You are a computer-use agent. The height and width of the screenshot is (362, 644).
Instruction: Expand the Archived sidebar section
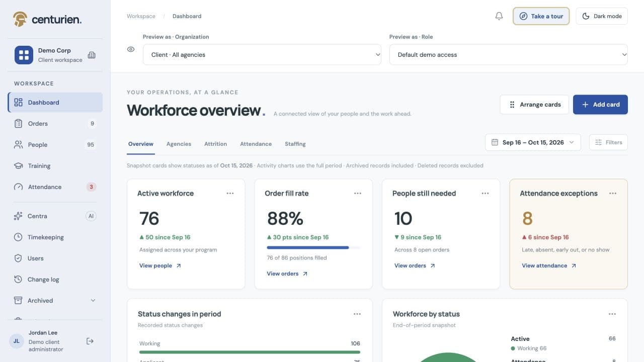[55, 301]
